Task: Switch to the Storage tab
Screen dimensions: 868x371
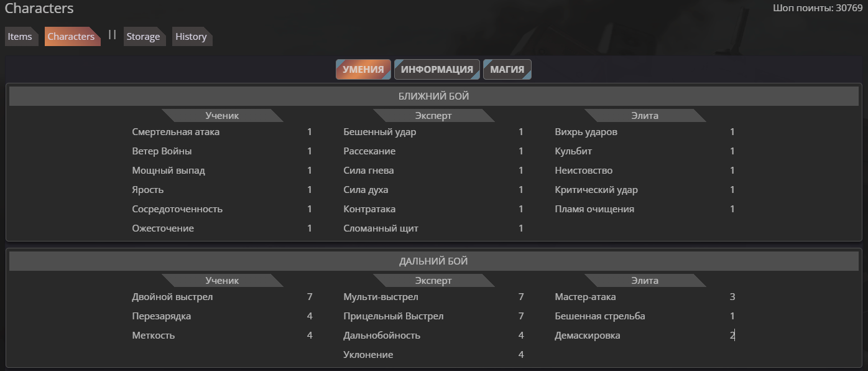Action: coord(144,37)
